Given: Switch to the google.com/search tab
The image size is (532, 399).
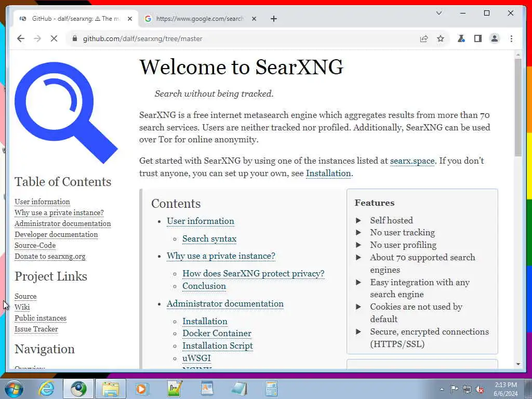Looking at the screenshot, I should (x=199, y=19).
